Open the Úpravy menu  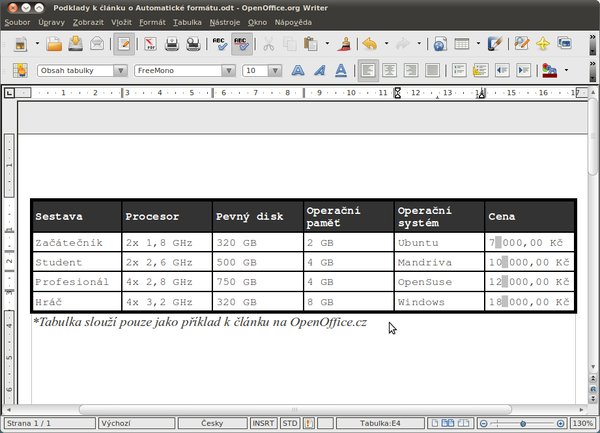pos(51,22)
